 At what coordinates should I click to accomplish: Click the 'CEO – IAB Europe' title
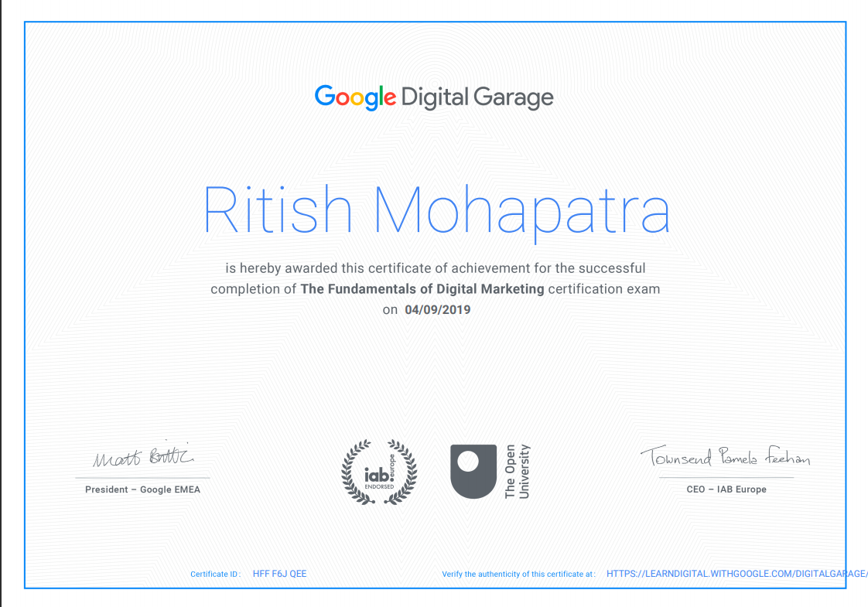726,489
